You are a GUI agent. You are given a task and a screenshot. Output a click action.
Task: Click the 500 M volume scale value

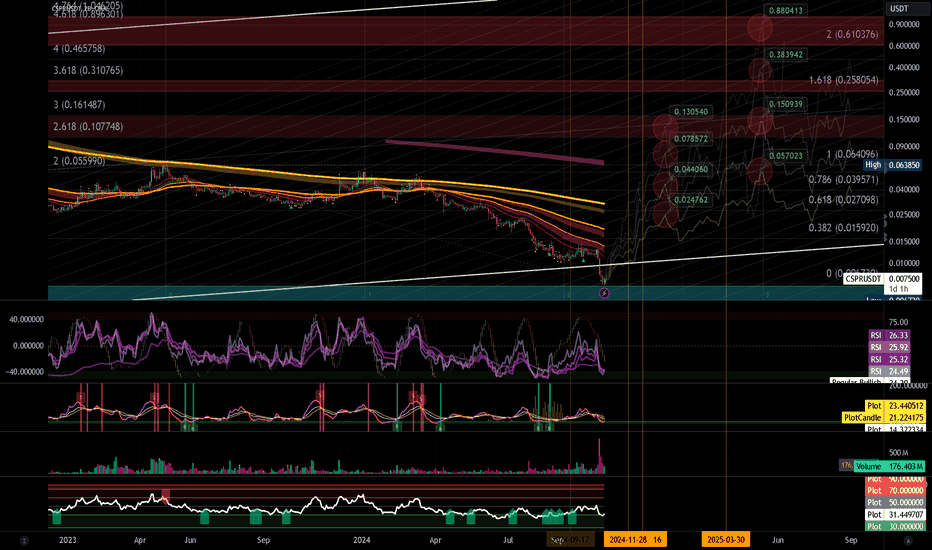(x=898, y=453)
